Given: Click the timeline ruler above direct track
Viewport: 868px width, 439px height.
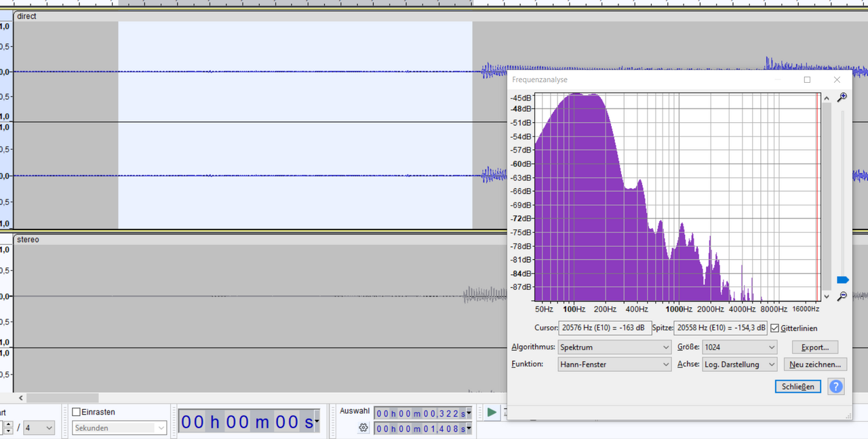Looking at the screenshot, I should tap(434, 3).
